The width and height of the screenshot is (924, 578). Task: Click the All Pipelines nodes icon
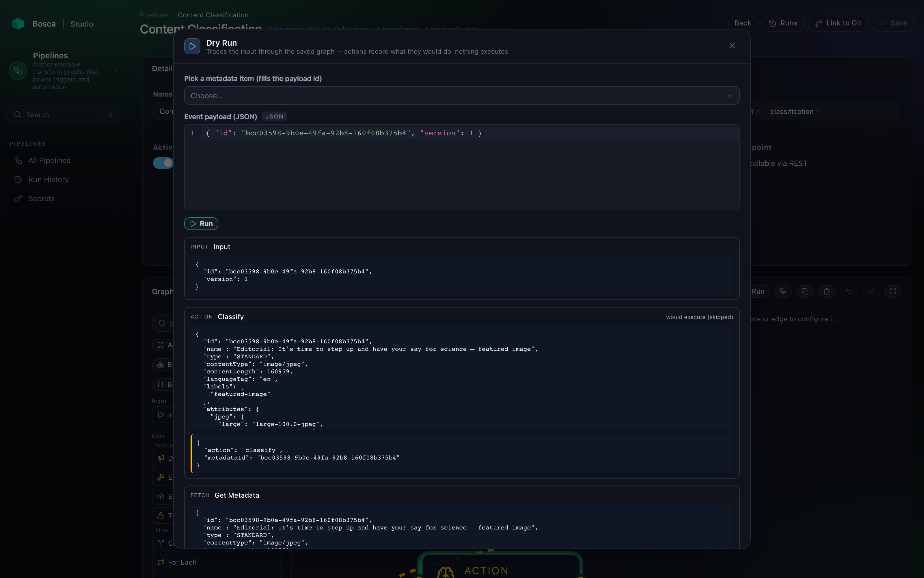click(x=18, y=161)
